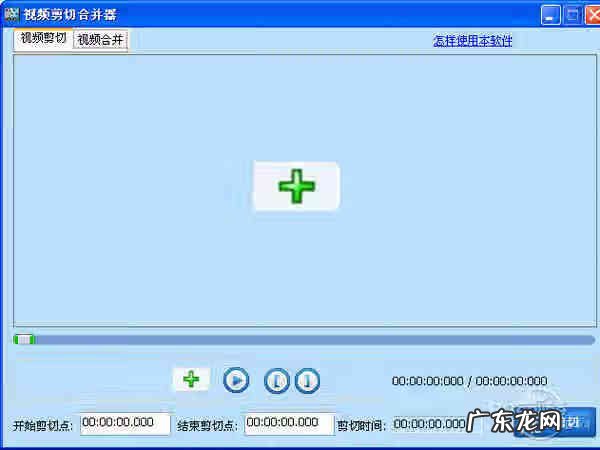The height and width of the screenshot is (450, 600).
Task: Close the 视频剪切合并器 window
Action: (593, 15)
